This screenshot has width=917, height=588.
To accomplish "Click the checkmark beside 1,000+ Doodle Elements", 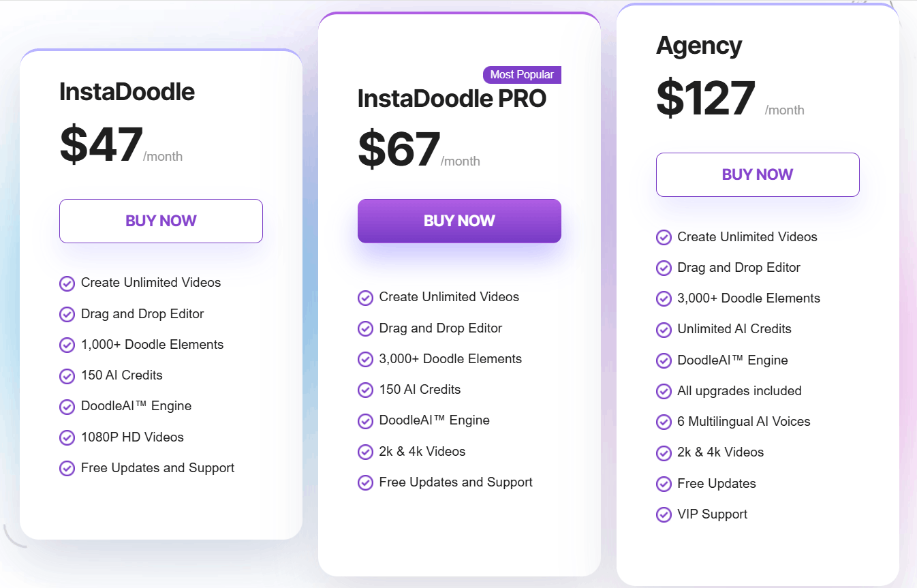I will (67, 345).
